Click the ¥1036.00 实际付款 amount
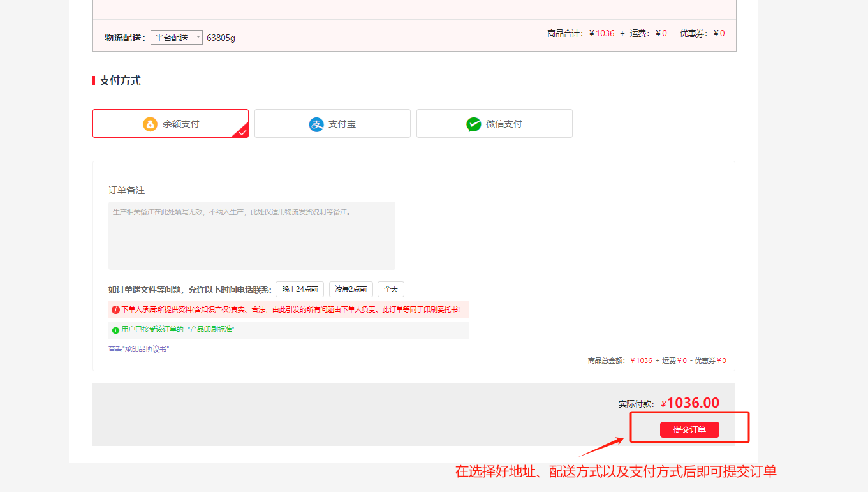Screen dimensions: 868x497 (x=690, y=403)
